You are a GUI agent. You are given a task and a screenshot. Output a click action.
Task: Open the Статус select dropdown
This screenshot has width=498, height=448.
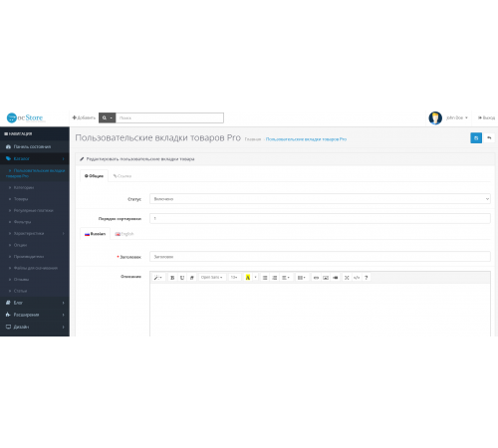(320, 199)
